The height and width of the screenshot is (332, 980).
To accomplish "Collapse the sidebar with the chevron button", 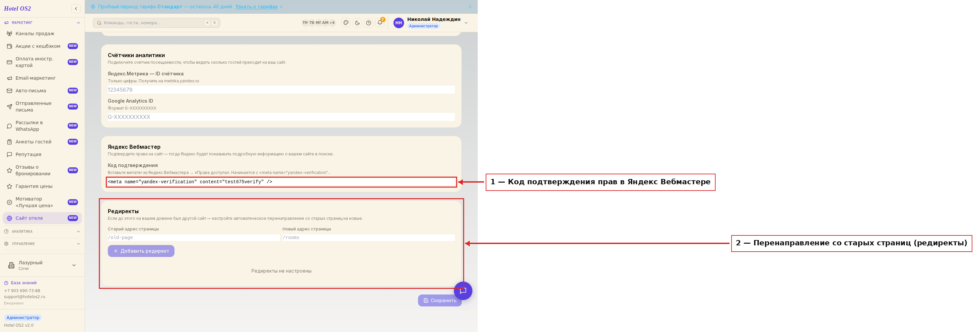I will tap(76, 8).
